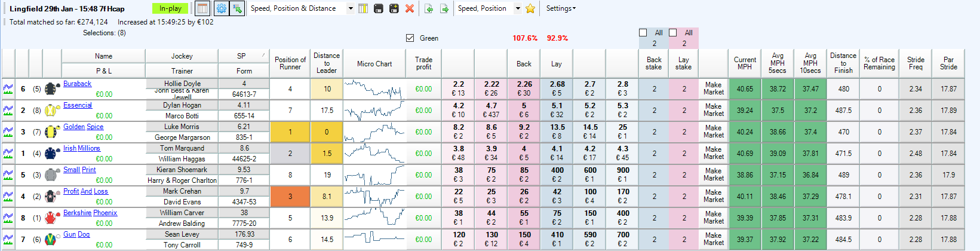This screenshot has height=251, width=980.
Task: Click the yellow star favourite icon
Action: click(530, 8)
